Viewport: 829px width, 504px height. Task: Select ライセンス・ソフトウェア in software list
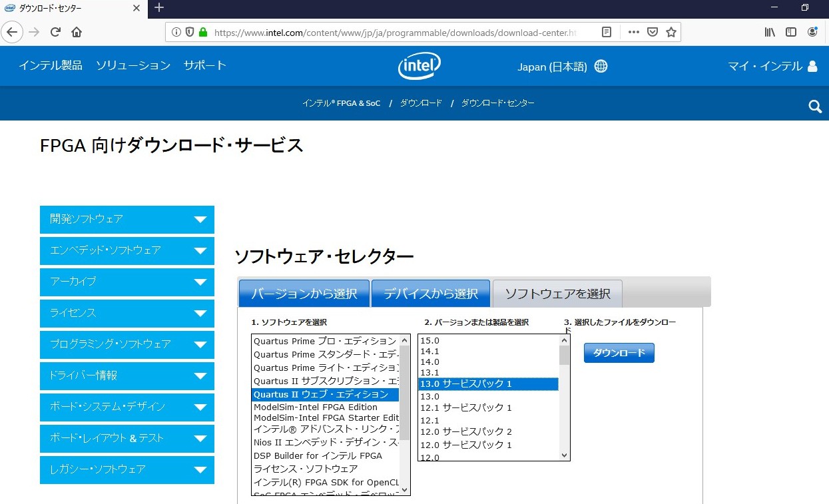(x=325, y=469)
